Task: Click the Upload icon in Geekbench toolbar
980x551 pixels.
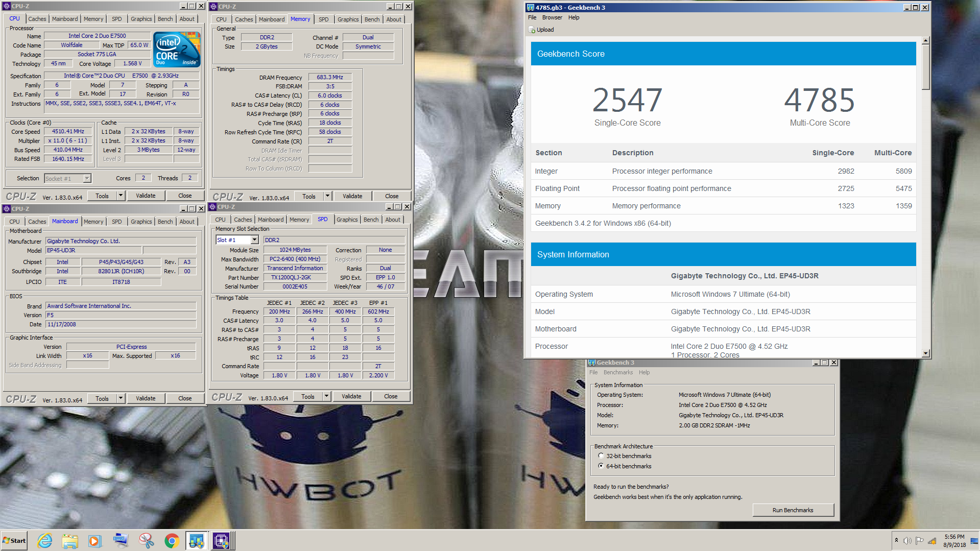Action: [532, 30]
